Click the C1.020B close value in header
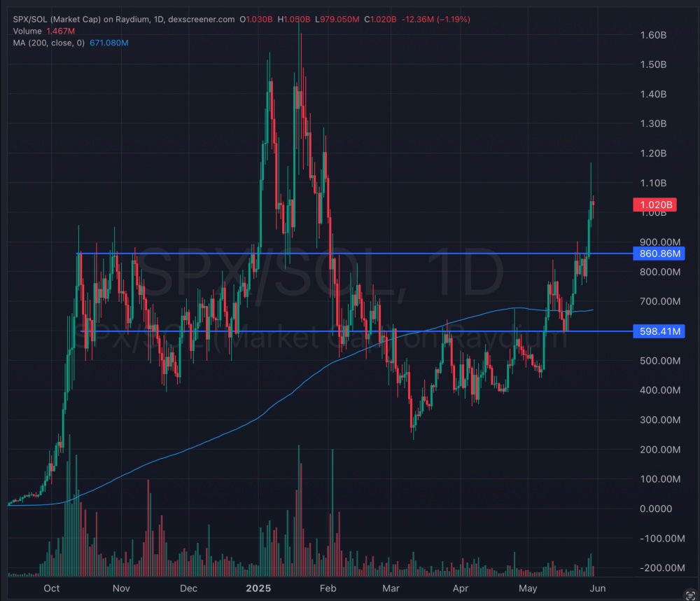The height and width of the screenshot is (601, 700). [x=380, y=19]
